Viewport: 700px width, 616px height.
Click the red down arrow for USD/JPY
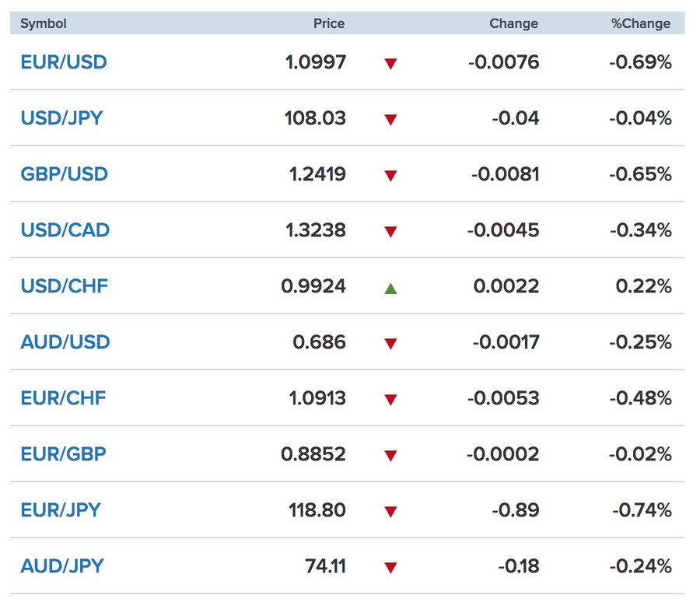click(x=390, y=120)
